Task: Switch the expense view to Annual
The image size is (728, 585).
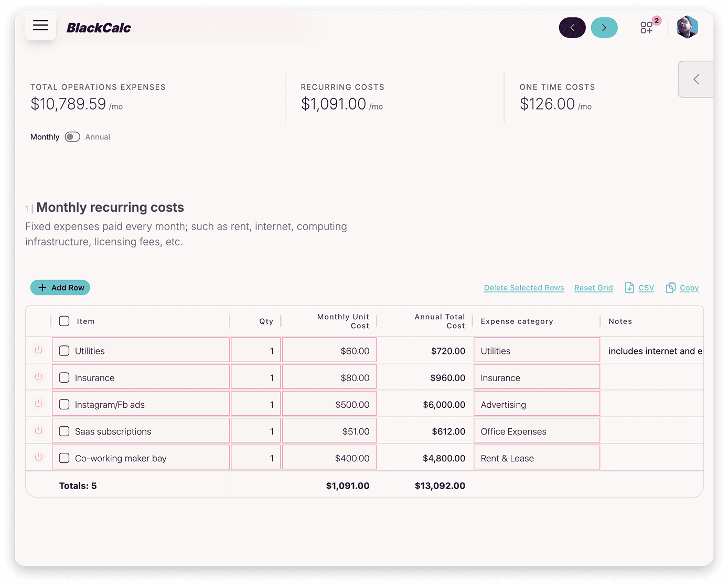Action: coord(72,137)
